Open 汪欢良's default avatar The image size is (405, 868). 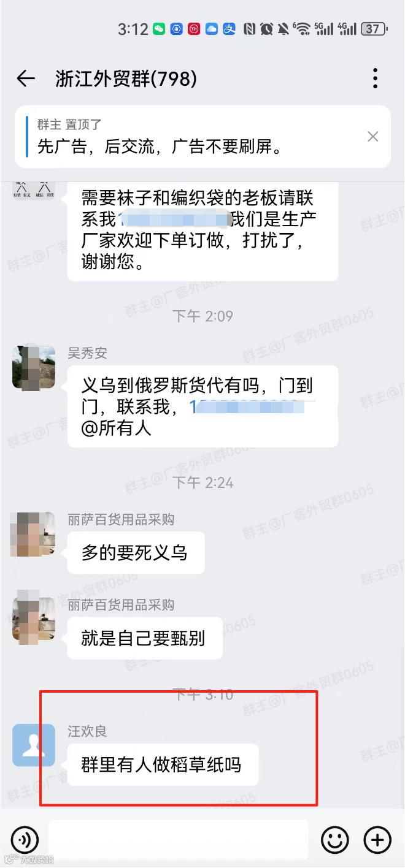pyautogui.click(x=34, y=745)
